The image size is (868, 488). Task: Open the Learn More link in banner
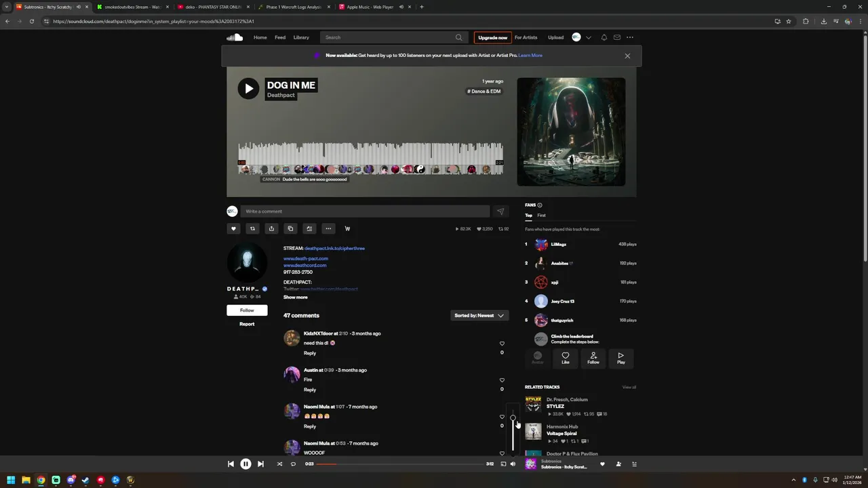pyautogui.click(x=530, y=56)
